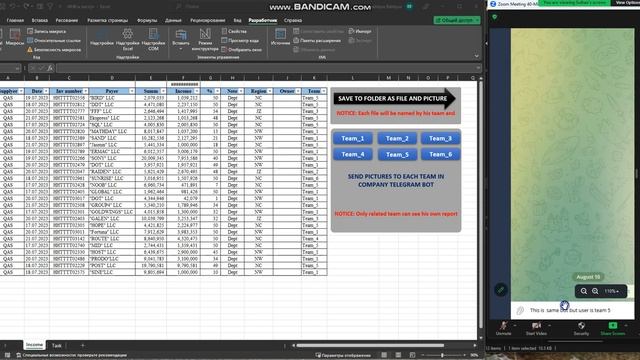Click Start Video in Zoom
The image size is (640, 360).
(536, 328)
